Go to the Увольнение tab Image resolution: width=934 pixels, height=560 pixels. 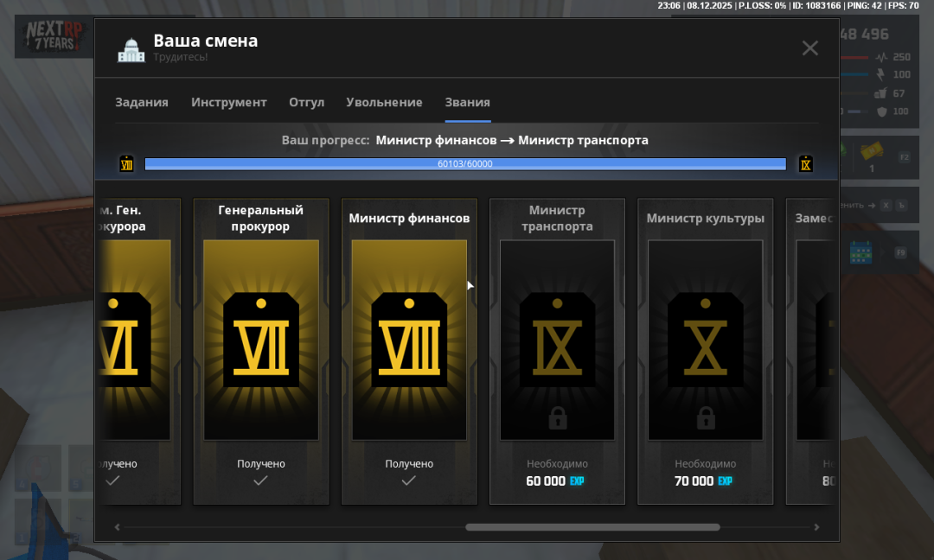coord(384,102)
